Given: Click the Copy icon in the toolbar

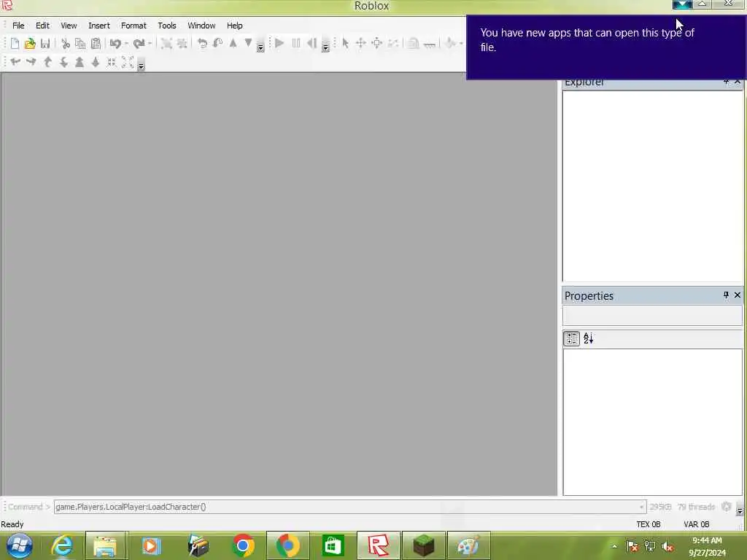Looking at the screenshot, I should coord(80,44).
